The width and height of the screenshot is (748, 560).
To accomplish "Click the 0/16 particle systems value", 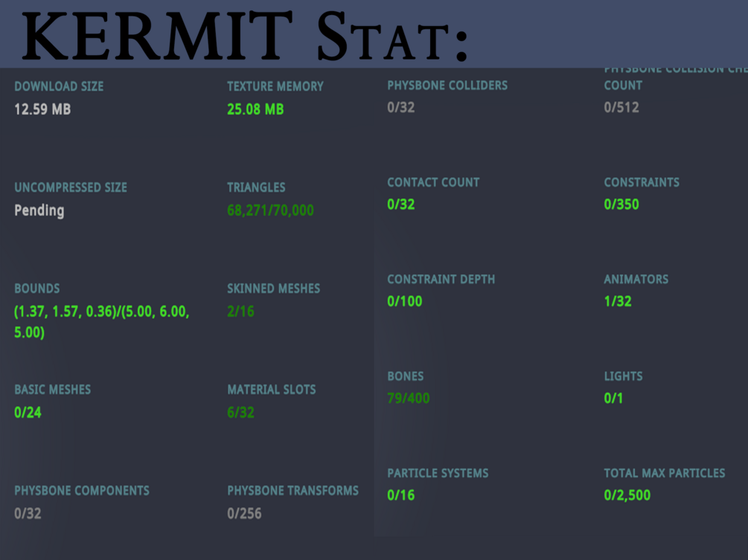I will [400, 495].
